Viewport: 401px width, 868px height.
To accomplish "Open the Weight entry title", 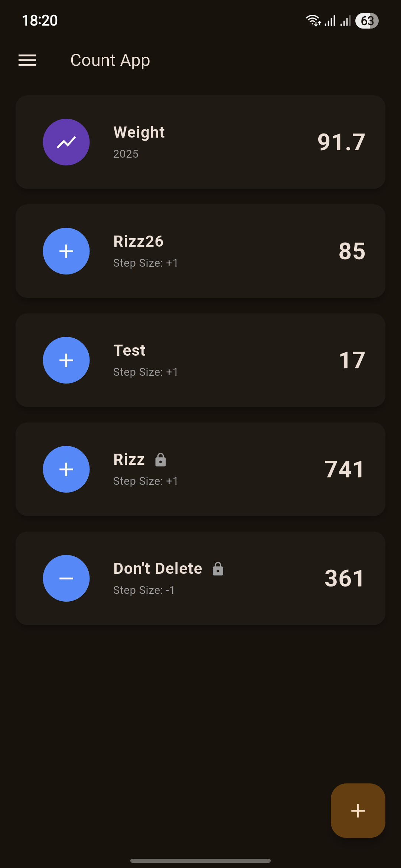I will [139, 132].
